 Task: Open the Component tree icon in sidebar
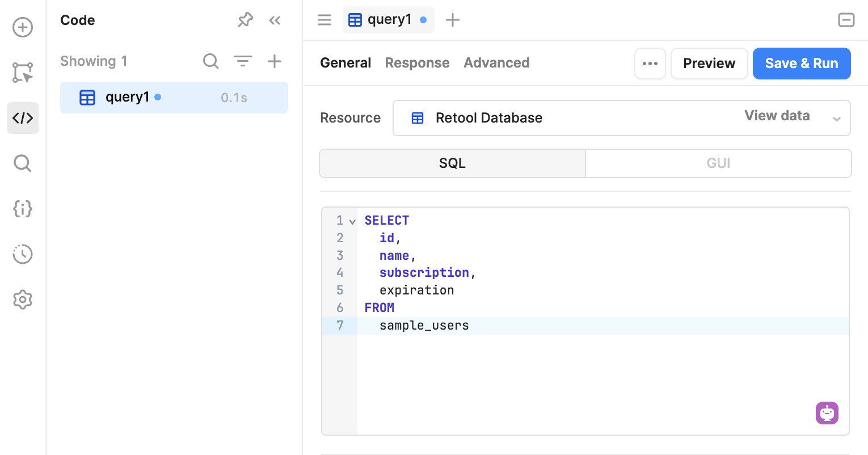(x=23, y=73)
